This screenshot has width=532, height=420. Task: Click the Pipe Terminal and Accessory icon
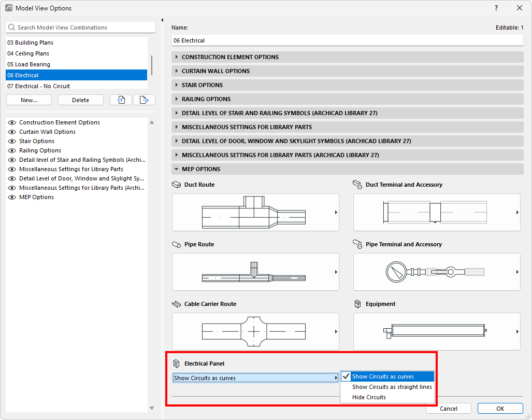[x=357, y=244]
